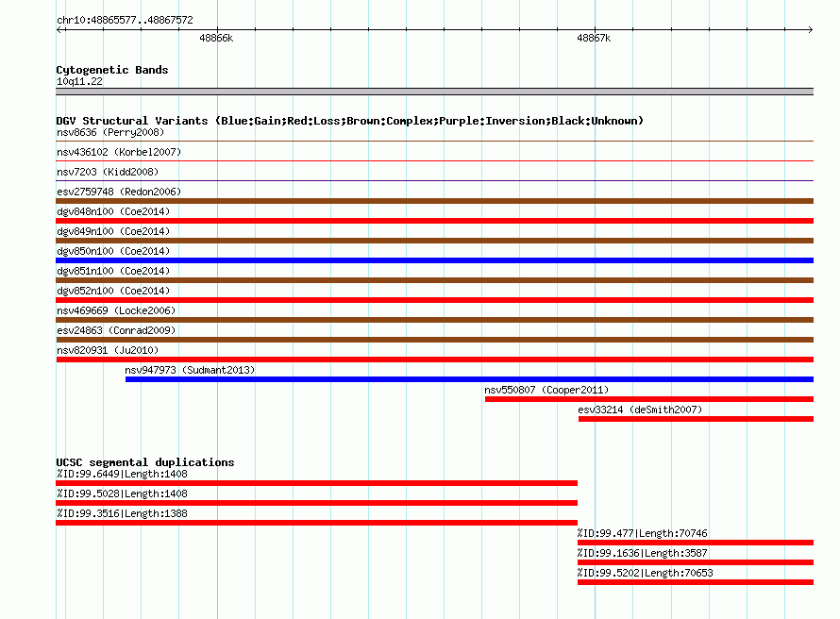Click the red bar under %ID:99.3516
This screenshot has width=840, height=619.
316,523
